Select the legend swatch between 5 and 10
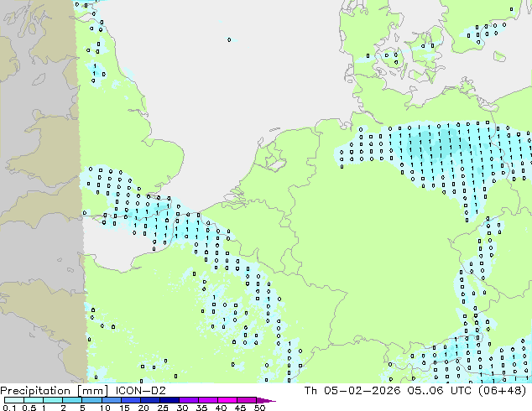 (x=91, y=400)
